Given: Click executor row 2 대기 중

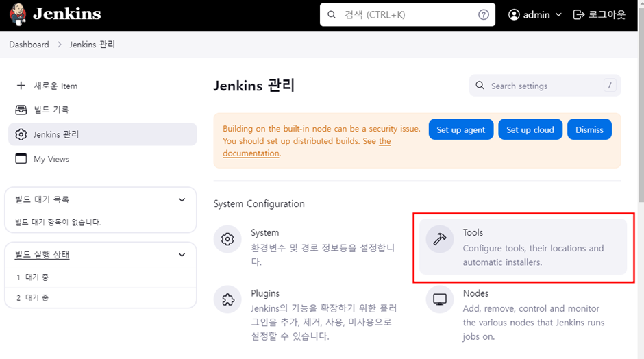Looking at the screenshot, I should 101,297.
